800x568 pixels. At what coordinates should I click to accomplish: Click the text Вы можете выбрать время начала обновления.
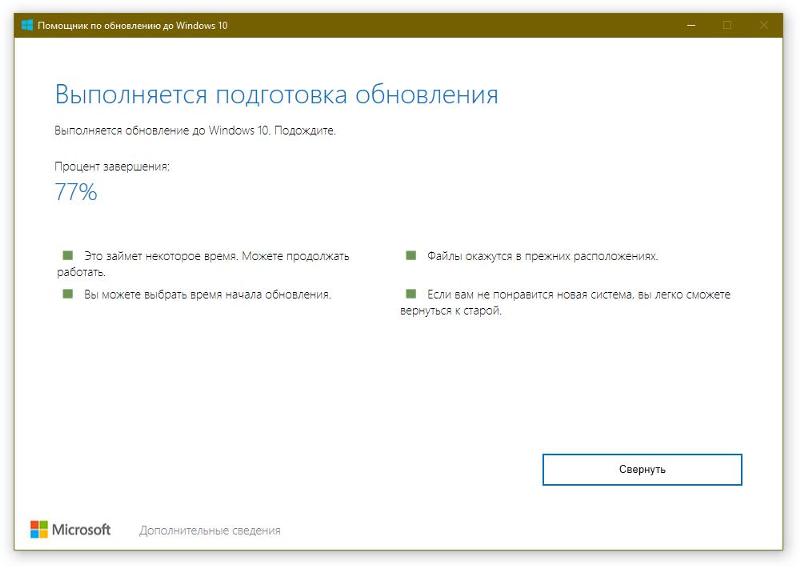(x=208, y=295)
